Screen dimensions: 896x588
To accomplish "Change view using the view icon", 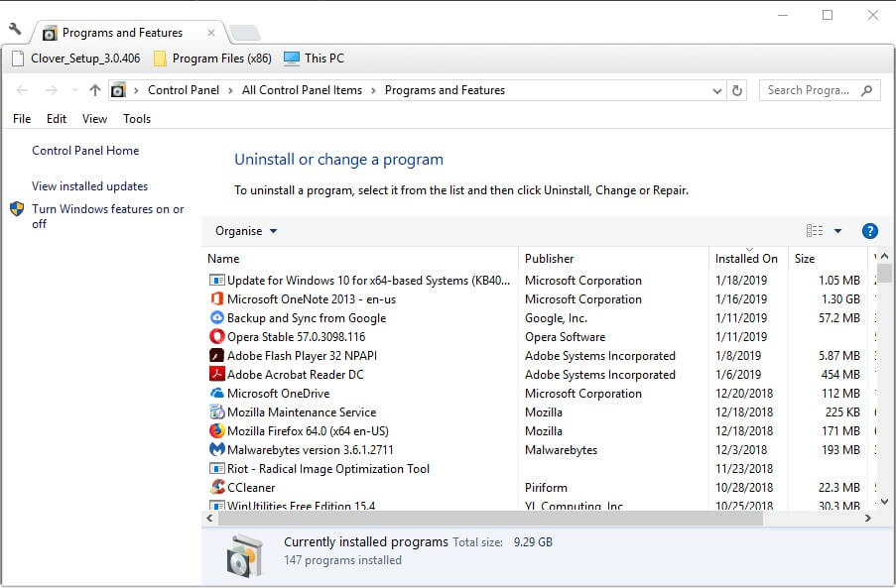I will point(815,231).
